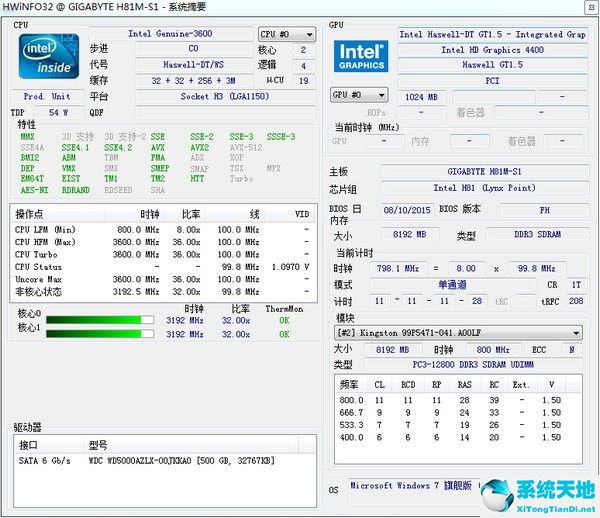Select the Uncore Max row
600x518 pixels.
coord(163,279)
